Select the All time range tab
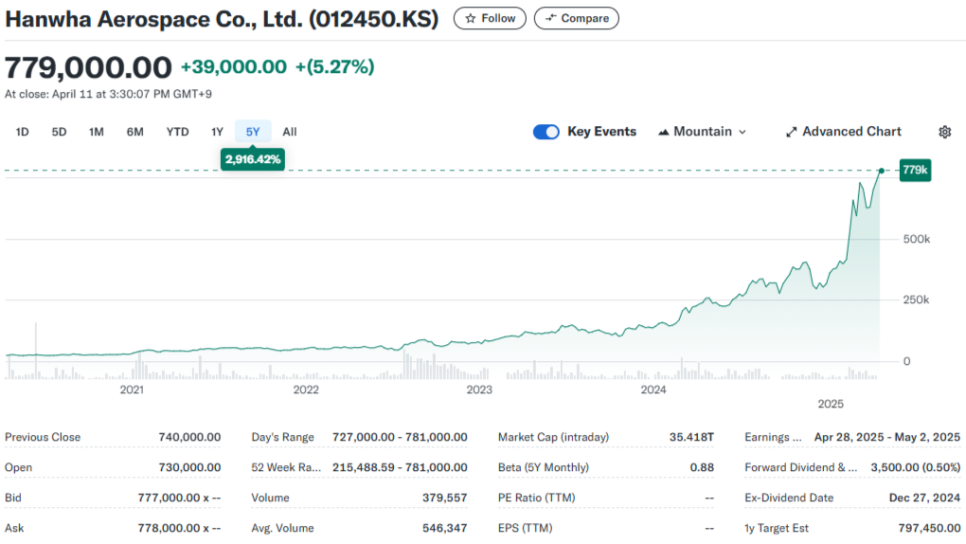966x544 pixels. (290, 132)
